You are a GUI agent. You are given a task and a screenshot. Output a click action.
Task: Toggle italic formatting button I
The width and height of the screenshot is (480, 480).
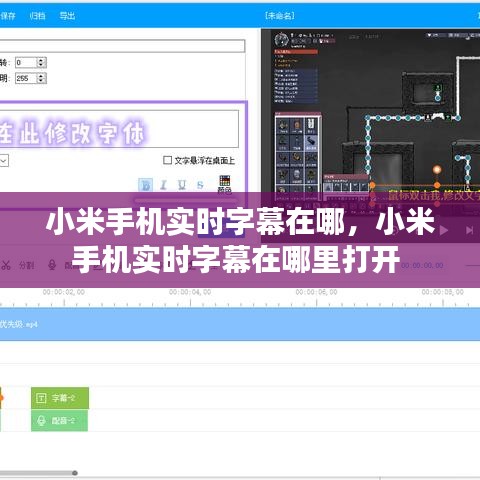(x=163, y=185)
